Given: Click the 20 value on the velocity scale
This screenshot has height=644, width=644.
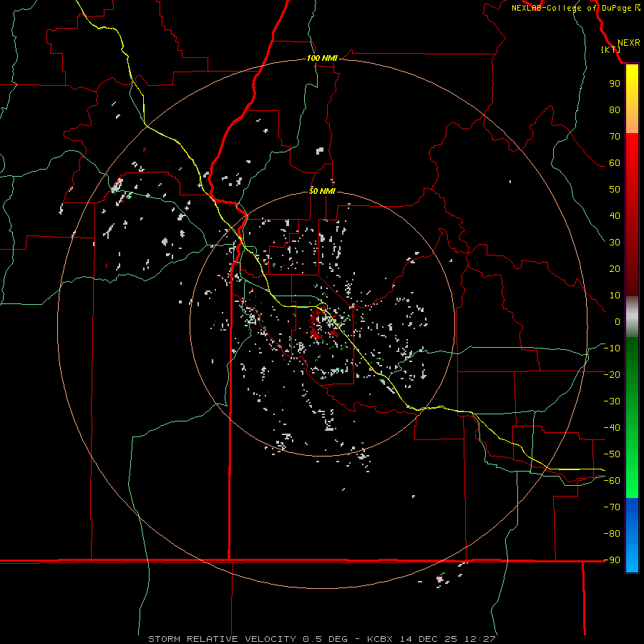Looking at the screenshot, I should click(x=615, y=268).
